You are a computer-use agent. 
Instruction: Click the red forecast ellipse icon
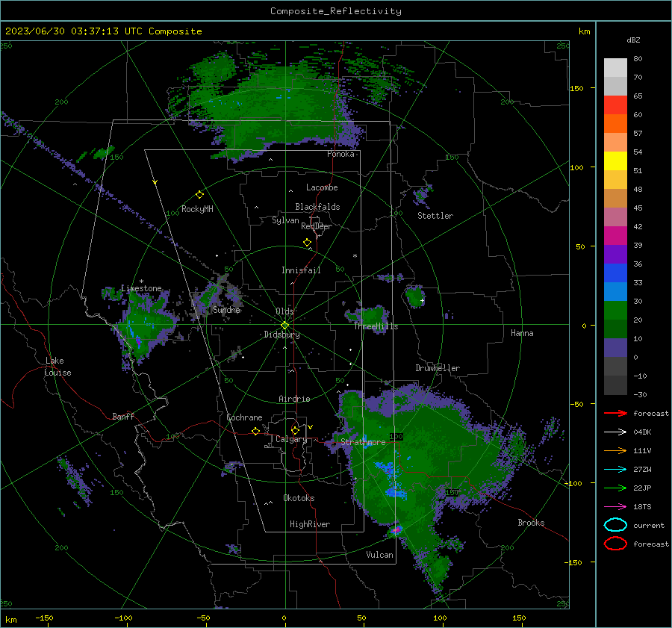coord(615,544)
